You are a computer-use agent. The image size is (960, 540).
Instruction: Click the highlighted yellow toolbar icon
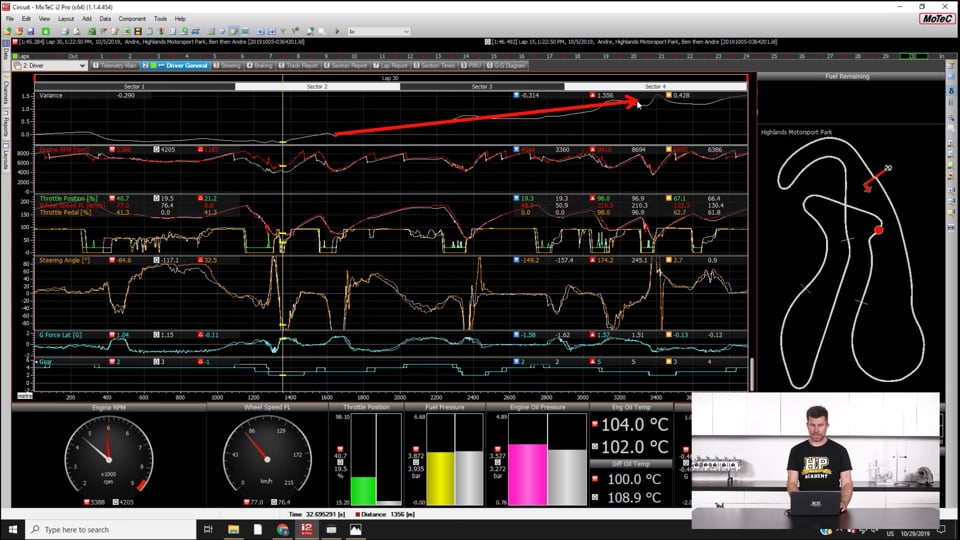click(234, 31)
